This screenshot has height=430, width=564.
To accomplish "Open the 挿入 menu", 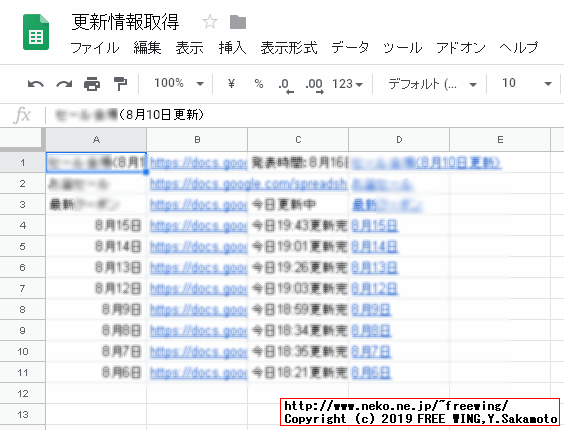I will click(x=232, y=47).
